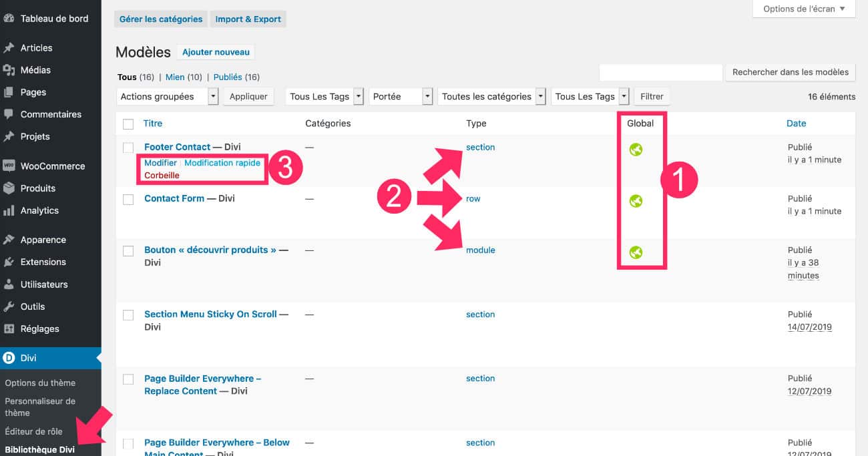Click the Appliquer button
Image resolution: width=868 pixels, height=456 pixels.
click(x=248, y=96)
